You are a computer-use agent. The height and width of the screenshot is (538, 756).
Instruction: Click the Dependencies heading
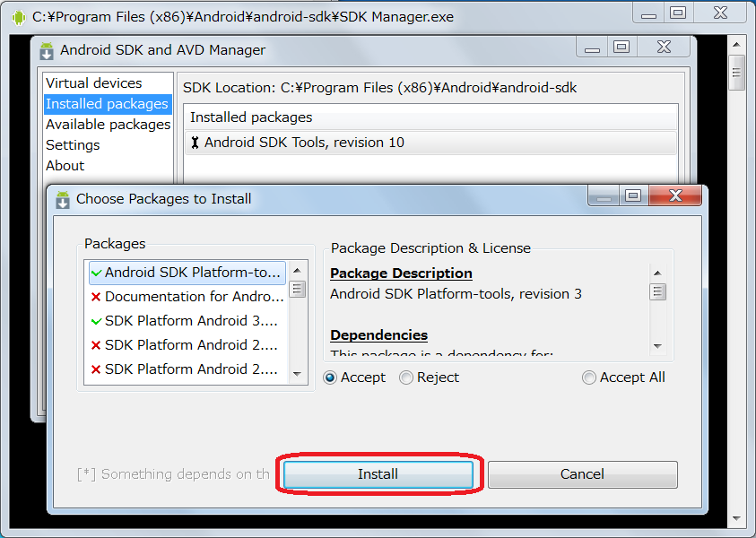click(379, 335)
